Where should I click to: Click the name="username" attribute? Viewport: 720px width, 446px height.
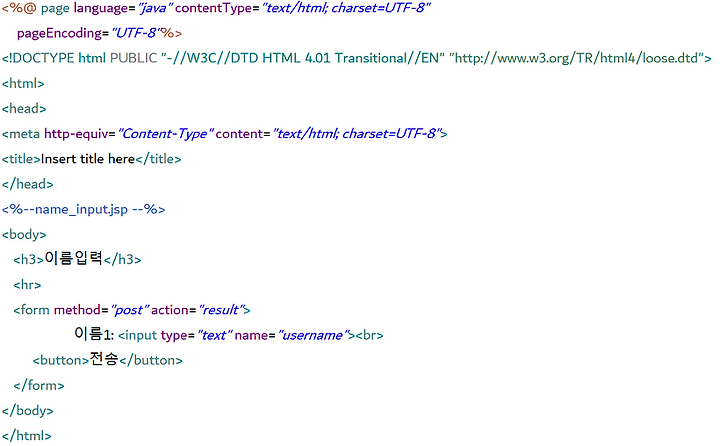292,335
